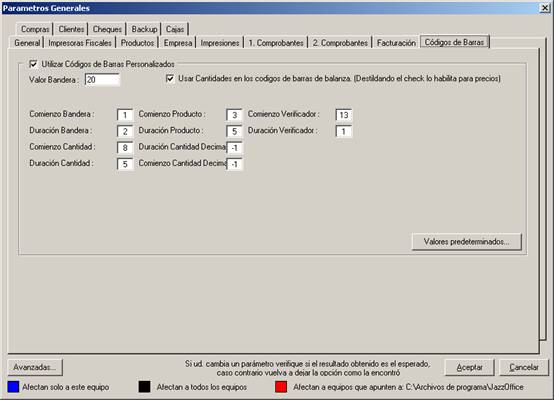Toggle Utilizar Códigos de Barras Personalizados checkbox
This screenshot has height=400, width=554.
pos(33,64)
